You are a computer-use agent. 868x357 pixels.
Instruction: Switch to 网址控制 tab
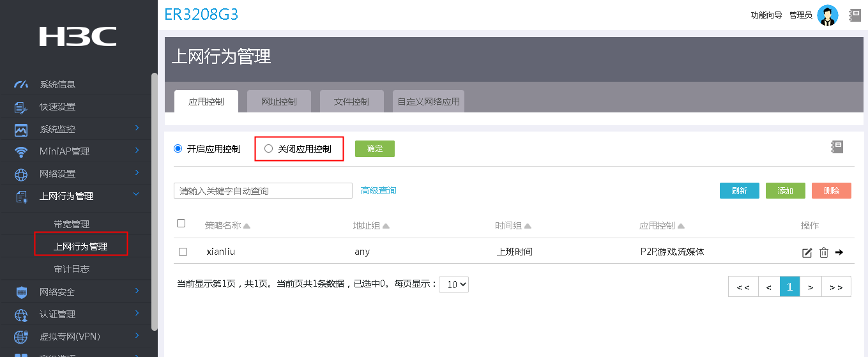pyautogui.click(x=279, y=102)
